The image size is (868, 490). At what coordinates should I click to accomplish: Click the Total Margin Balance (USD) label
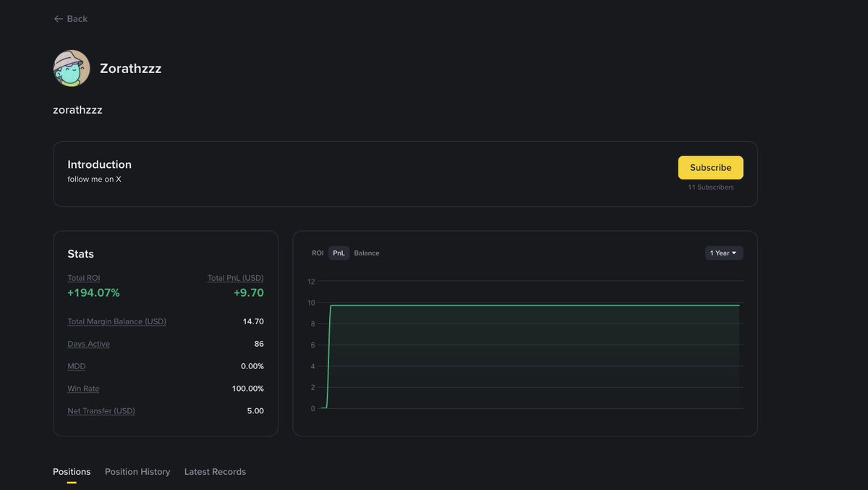[x=116, y=321]
